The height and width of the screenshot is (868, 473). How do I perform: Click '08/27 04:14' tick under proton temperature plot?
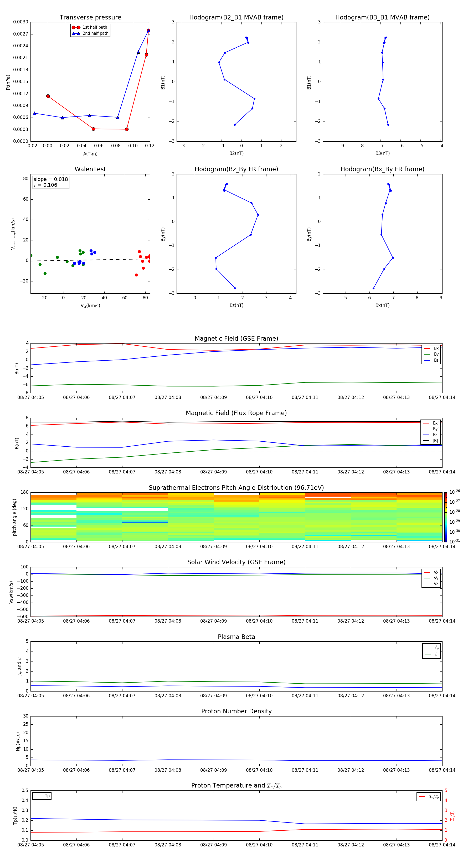pos(442,845)
